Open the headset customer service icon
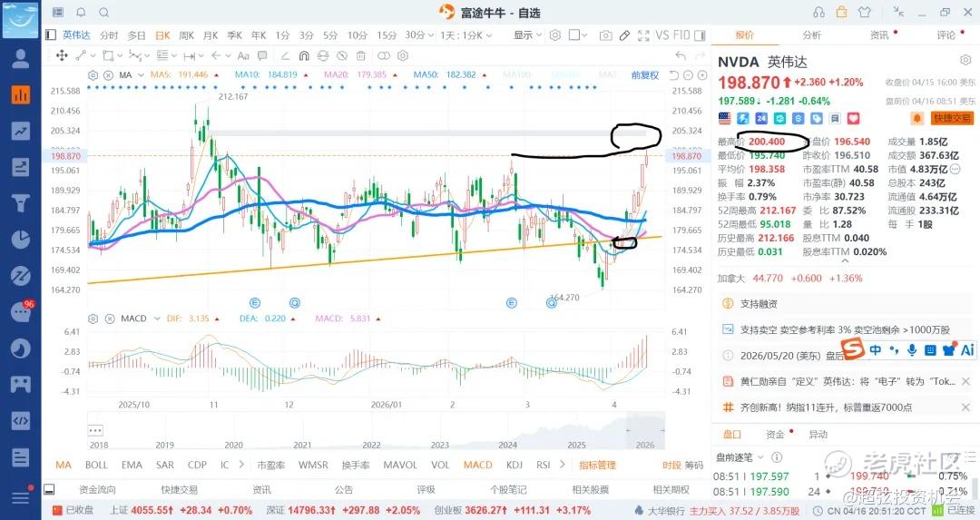Viewport: 980px width, 520px height. coord(818,12)
